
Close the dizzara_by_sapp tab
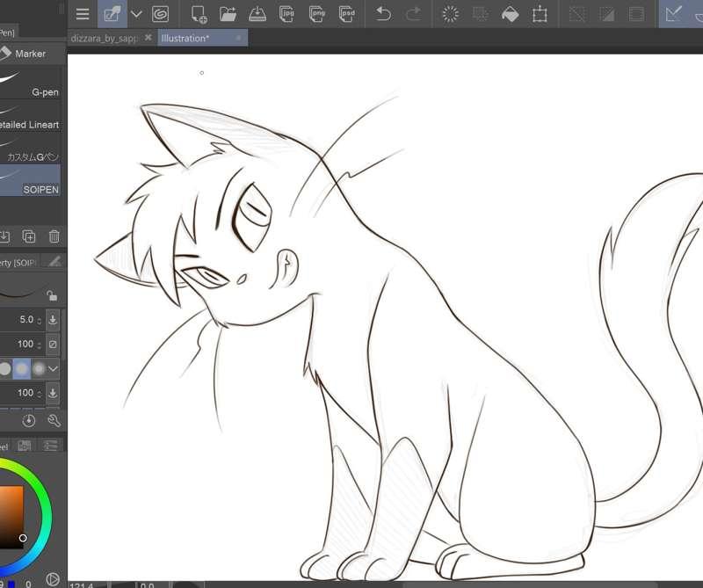149,38
